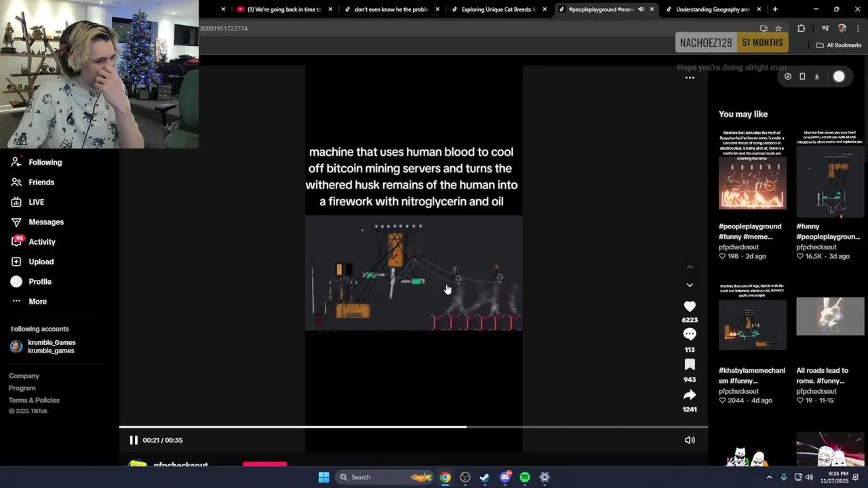Go to Profile in sidebar
The width and height of the screenshot is (868, 488).
click(x=31, y=281)
